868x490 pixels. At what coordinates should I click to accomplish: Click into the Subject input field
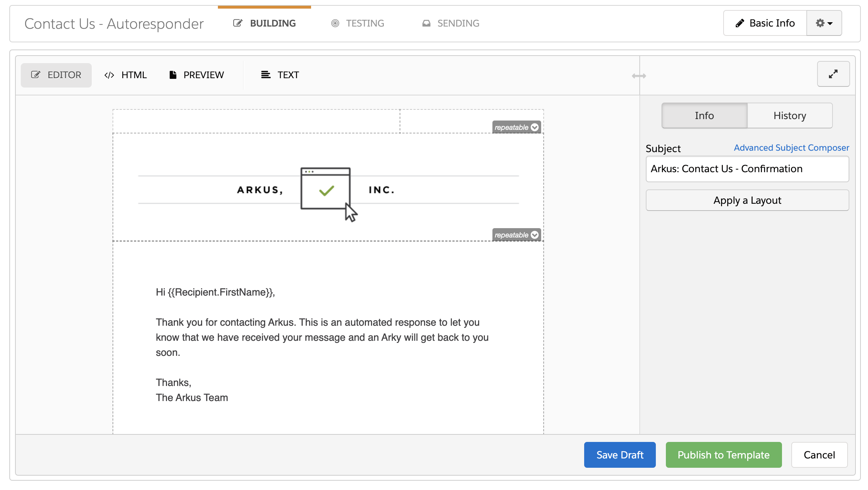[x=747, y=169]
